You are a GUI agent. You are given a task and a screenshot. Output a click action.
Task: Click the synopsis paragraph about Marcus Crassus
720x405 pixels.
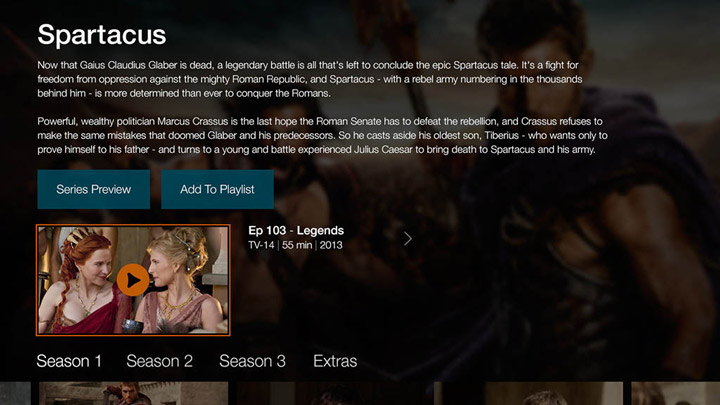click(x=322, y=135)
